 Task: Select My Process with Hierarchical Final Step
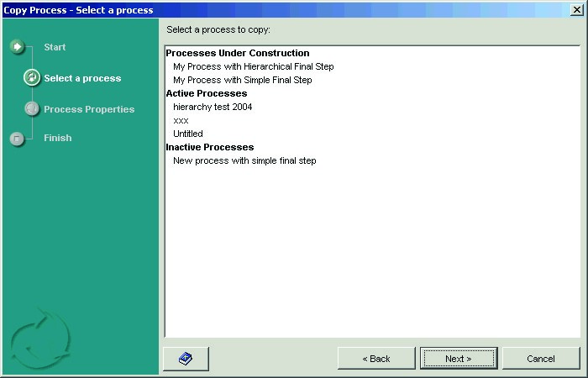pos(254,66)
